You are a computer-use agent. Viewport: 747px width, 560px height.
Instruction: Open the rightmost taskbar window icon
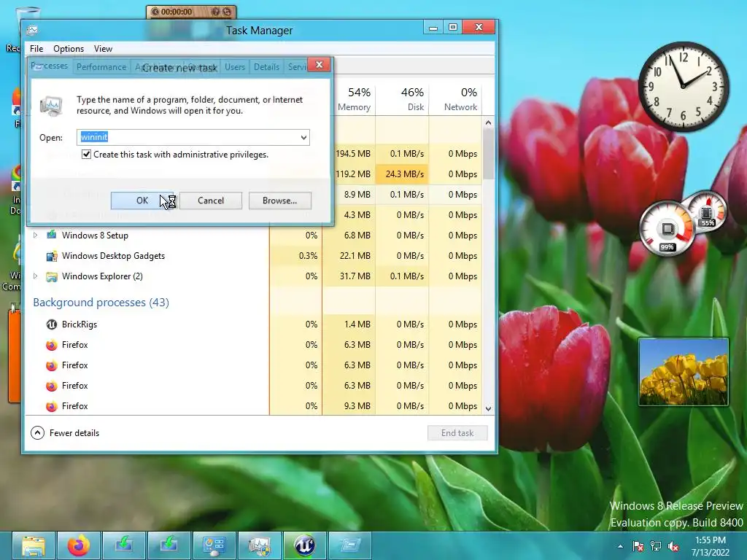pos(350,545)
